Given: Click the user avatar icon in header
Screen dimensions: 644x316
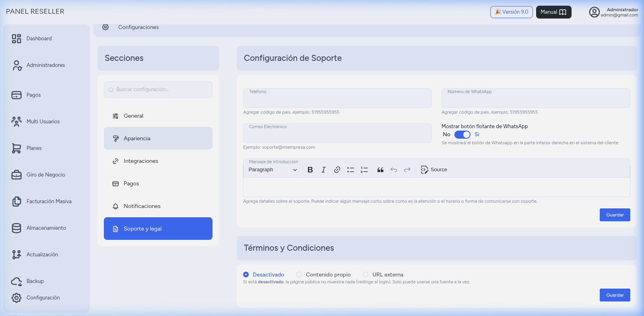Looking at the screenshot, I should [x=594, y=12].
